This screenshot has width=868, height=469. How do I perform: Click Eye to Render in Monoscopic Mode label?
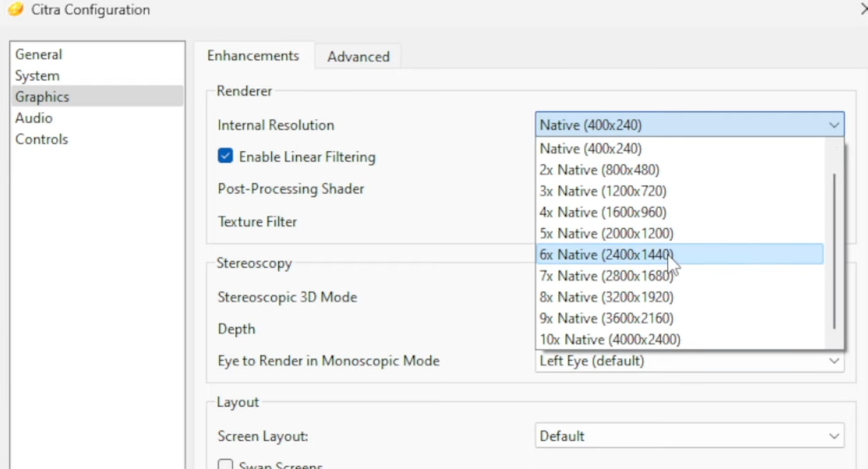pos(328,361)
